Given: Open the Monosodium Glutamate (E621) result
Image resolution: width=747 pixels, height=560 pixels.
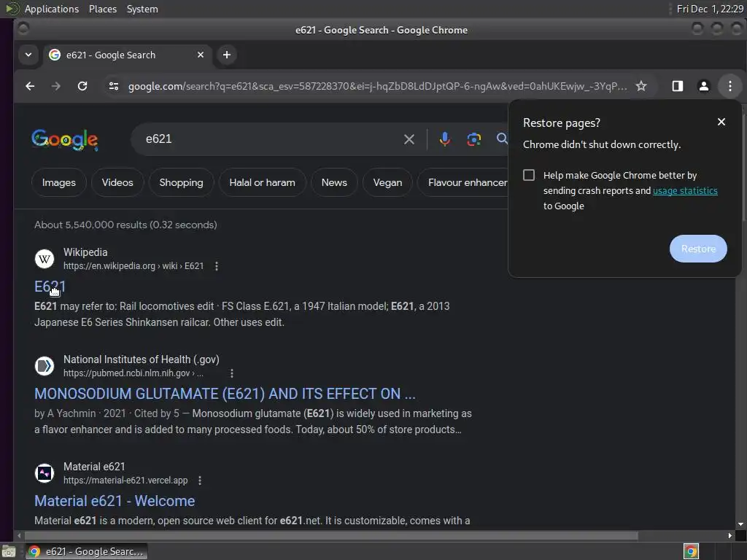Looking at the screenshot, I should pos(225,394).
